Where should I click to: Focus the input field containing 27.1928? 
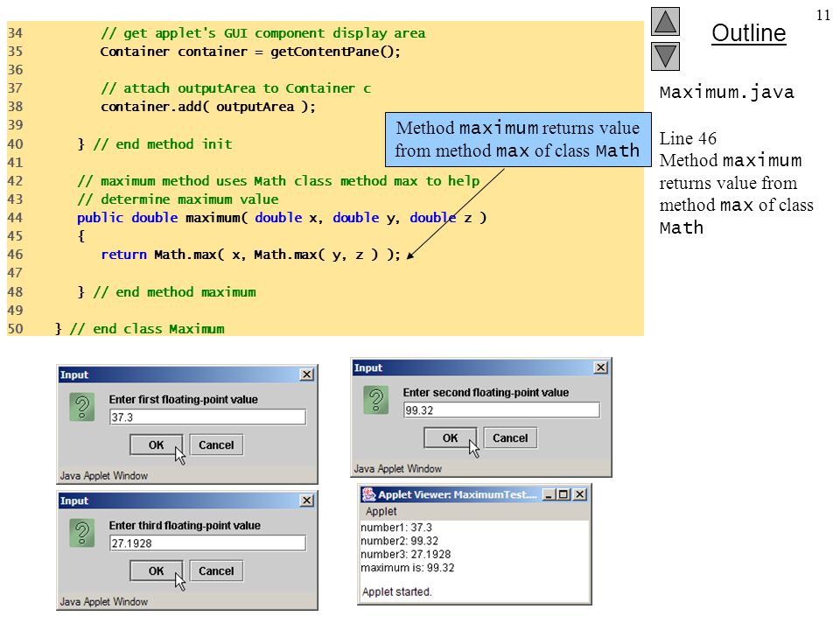[208, 542]
